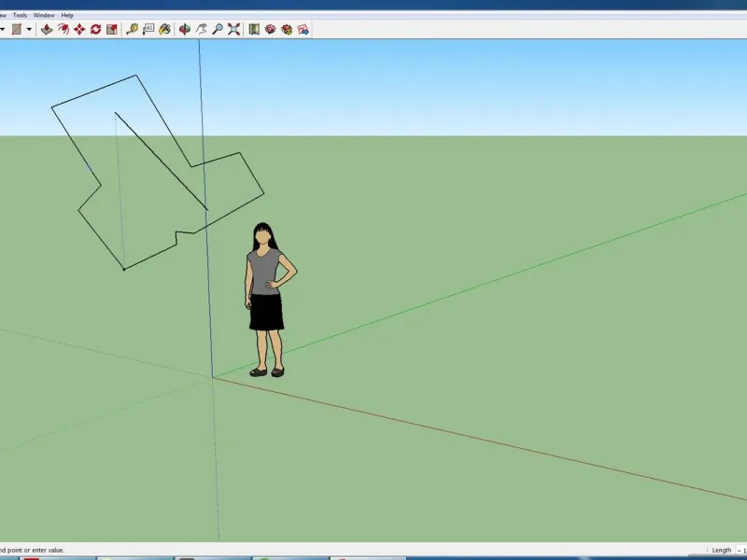Activate the Zoom magnifier tool
The width and height of the screenshot is (747, 560).
click(x=218, y=30)
